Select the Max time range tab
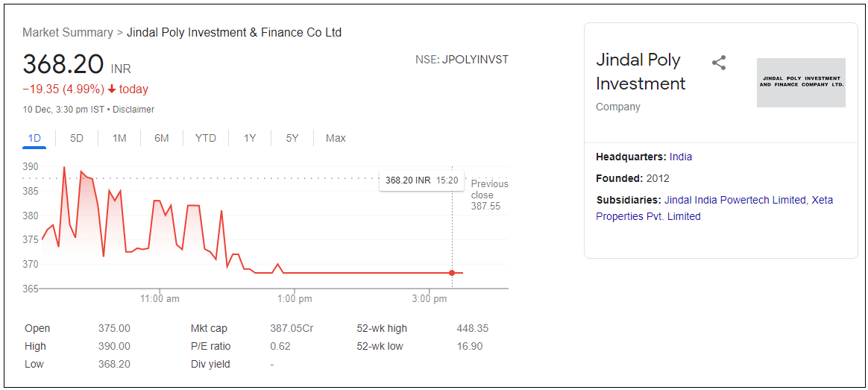This screenshot has width=868, height=390. coord(336,138)
